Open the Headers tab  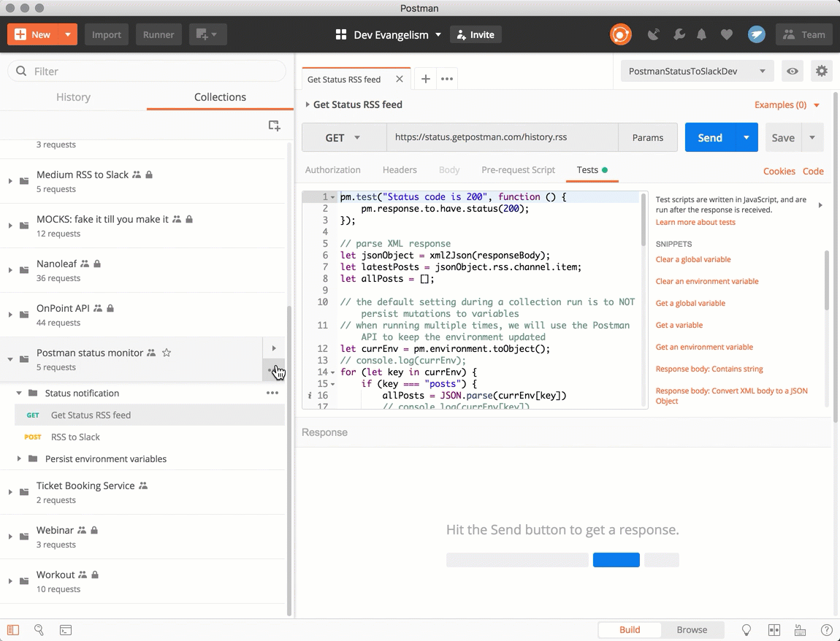click(400, 170)
